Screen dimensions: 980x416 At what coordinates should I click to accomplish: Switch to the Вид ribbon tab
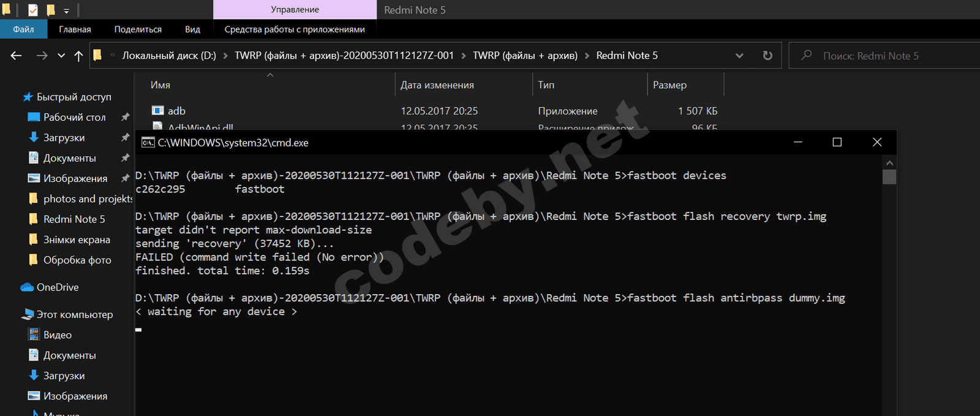click(x=192, y=29)
